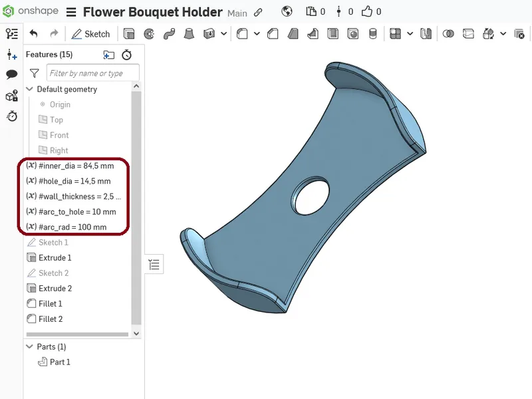Select the Sweep tool

coord(169,34)
